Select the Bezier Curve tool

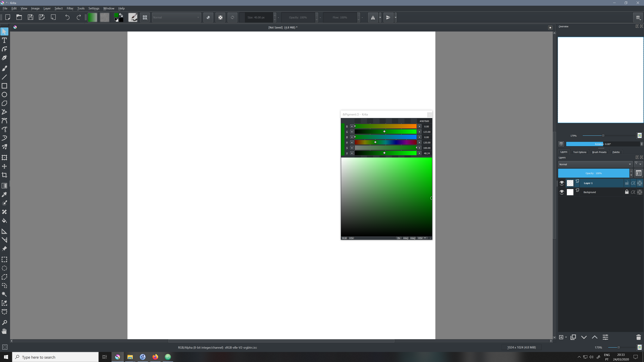[4, 121]
